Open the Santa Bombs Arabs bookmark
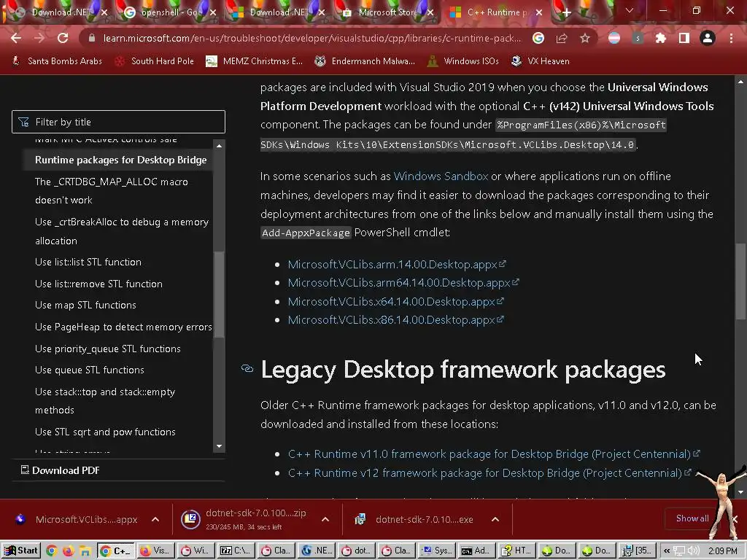This screenshot has height=560, width=747. [x=57, y=61]
